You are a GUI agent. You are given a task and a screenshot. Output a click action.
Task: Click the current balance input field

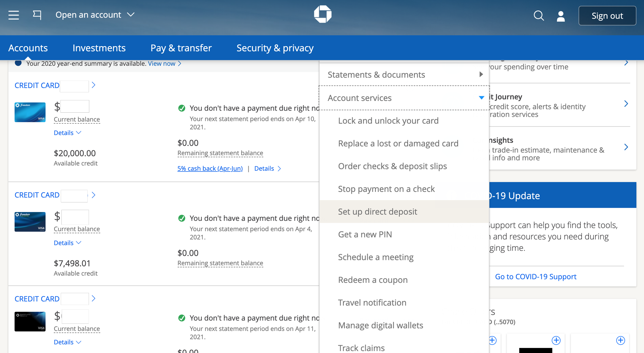coord(75,106)
